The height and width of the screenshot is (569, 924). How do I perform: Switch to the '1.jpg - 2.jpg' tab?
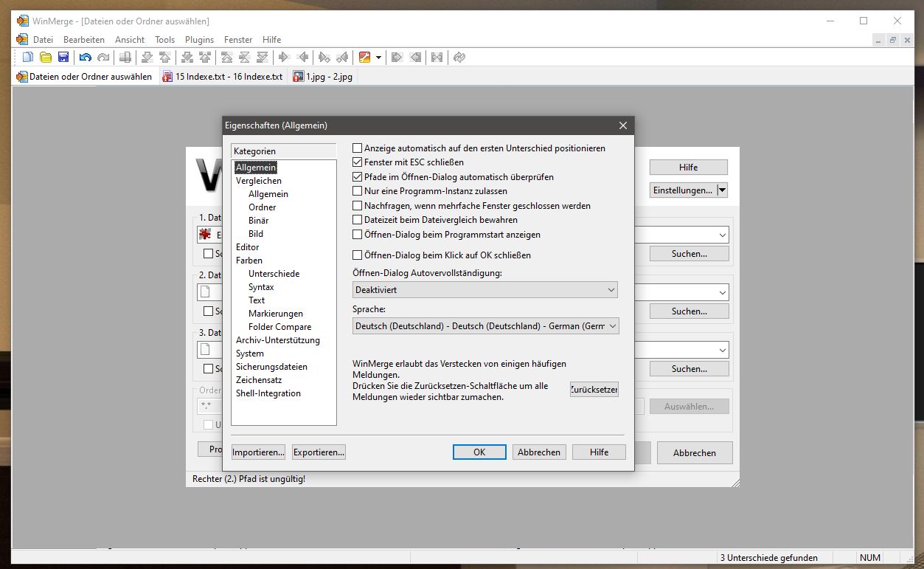click(323, 77)
